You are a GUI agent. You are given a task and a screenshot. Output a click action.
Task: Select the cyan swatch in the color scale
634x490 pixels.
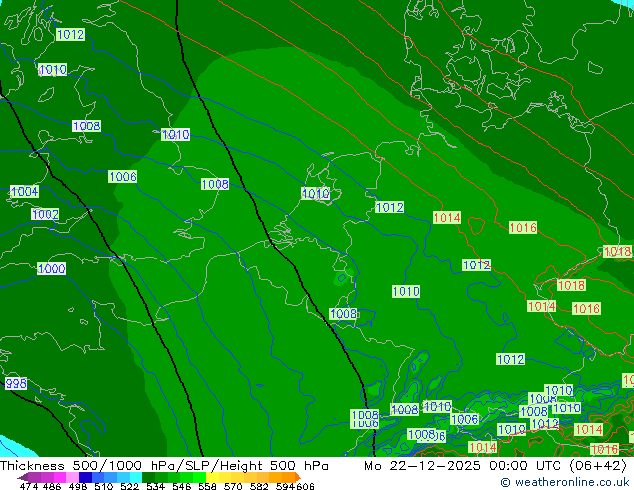coord(136,477)
